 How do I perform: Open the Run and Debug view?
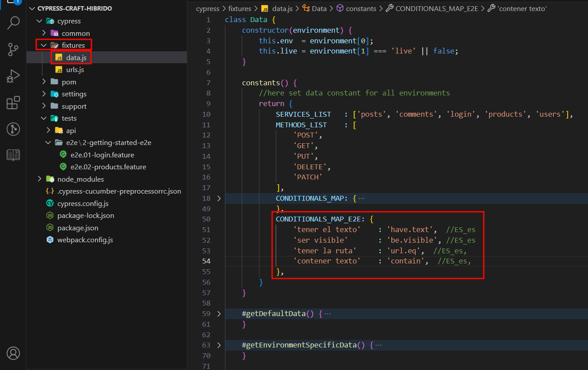pos(13,76)
